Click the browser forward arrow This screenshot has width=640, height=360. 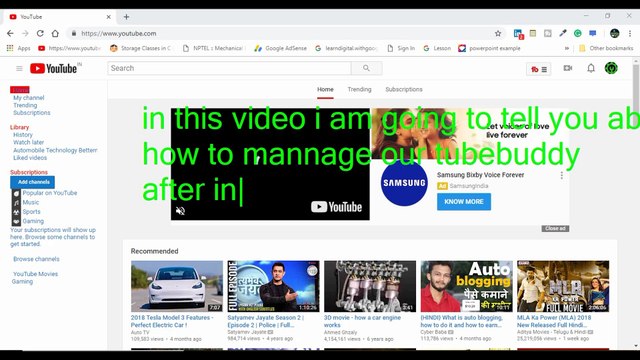tap(25, 33)
